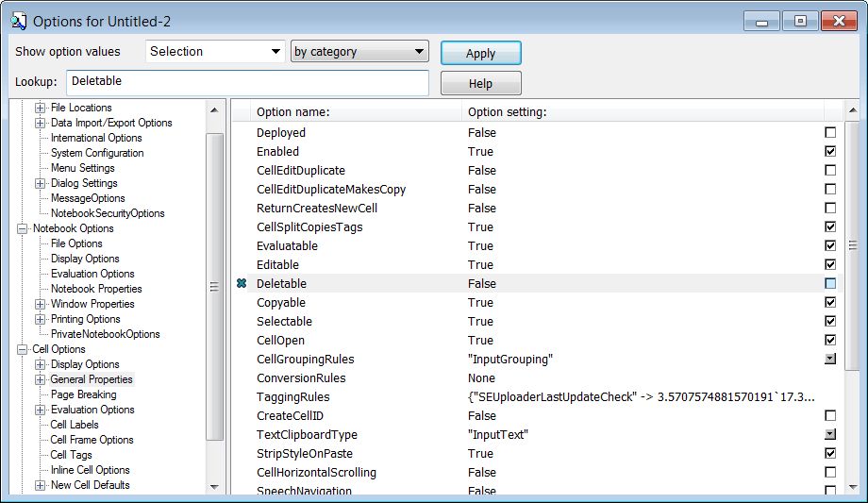The image size is (868, 503).
Task: Uncheck the Editable checkbox
Action: coord(830,264)
